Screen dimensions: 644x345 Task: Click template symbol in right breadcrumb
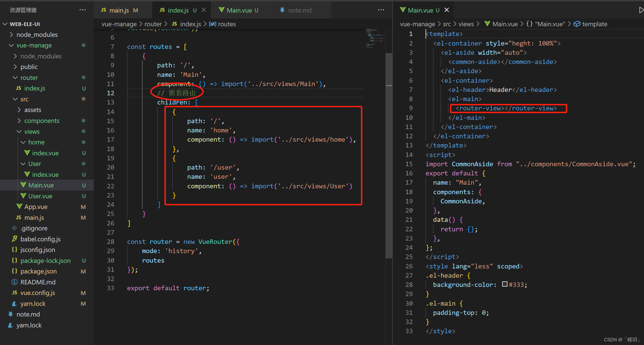[594, 24]
